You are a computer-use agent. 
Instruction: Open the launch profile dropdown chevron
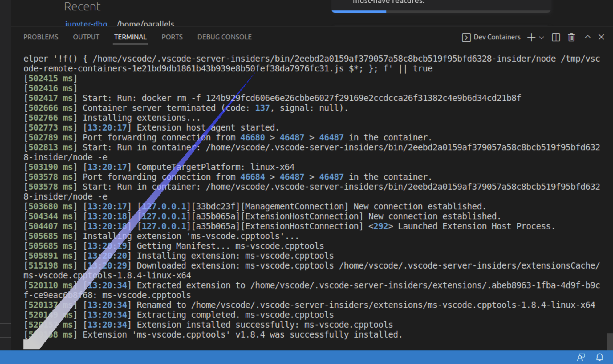click(x=542, y=38)
